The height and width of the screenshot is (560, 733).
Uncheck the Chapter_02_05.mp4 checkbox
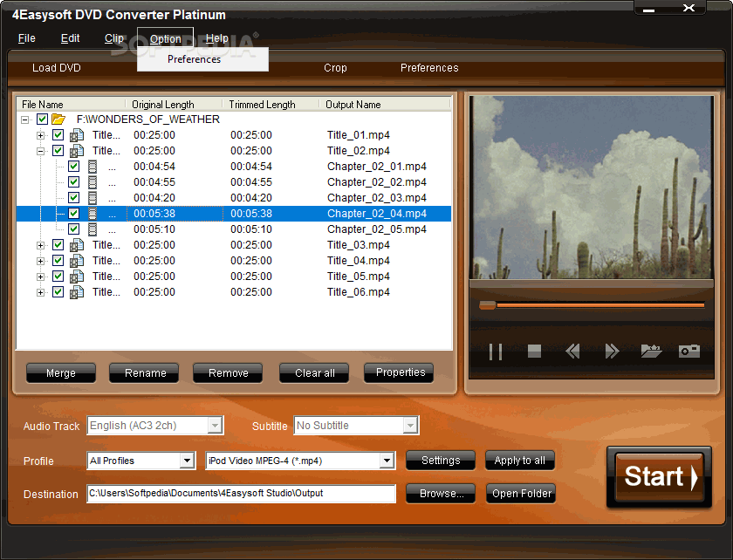pyautogui.click(x=74, y=229)
